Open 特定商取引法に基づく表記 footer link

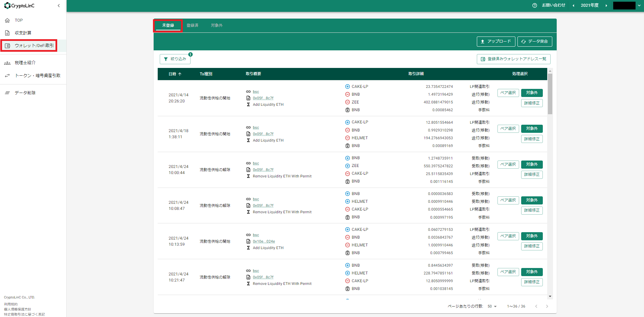[24, 315]
